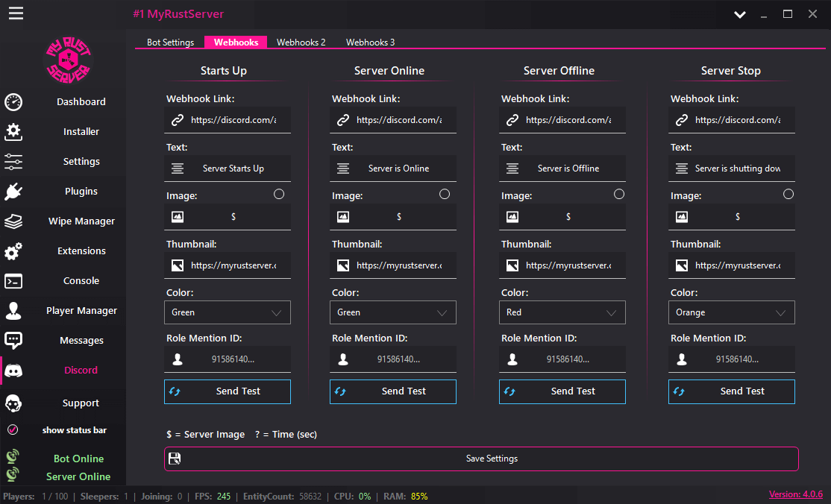Open the Color dropdown for Server Online
The width and height of the screenshot is (831, 504).
pyautogui.click(x=392, y=312)
